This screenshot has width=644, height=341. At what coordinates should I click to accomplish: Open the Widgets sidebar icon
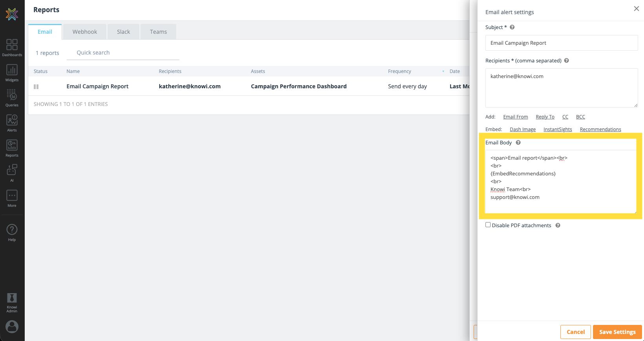click(12, 73)
